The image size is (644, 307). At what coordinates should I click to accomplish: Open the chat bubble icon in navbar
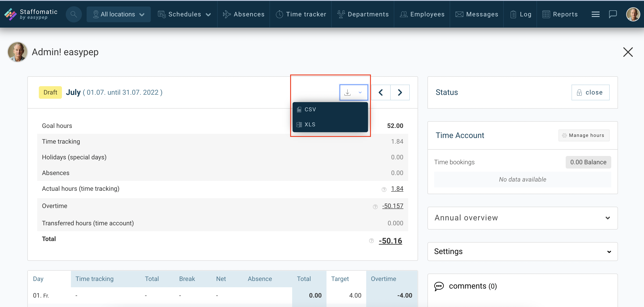click(x=613, y=14)
